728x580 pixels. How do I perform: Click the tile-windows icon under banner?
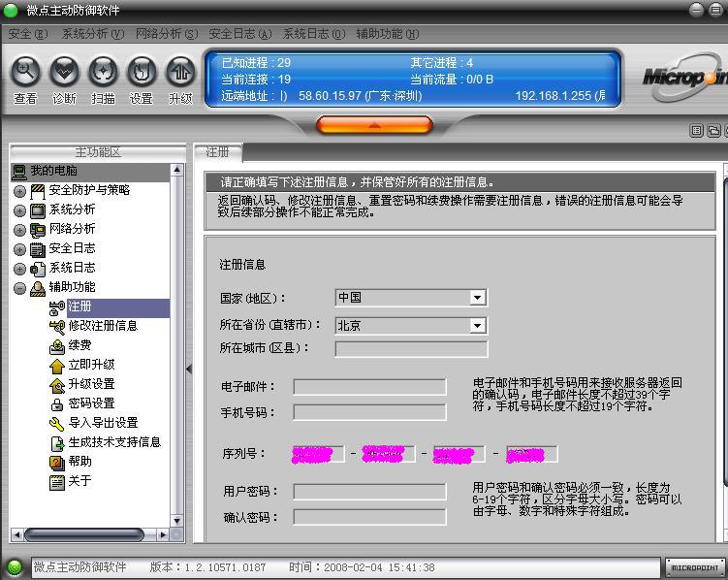pos(696,131)
